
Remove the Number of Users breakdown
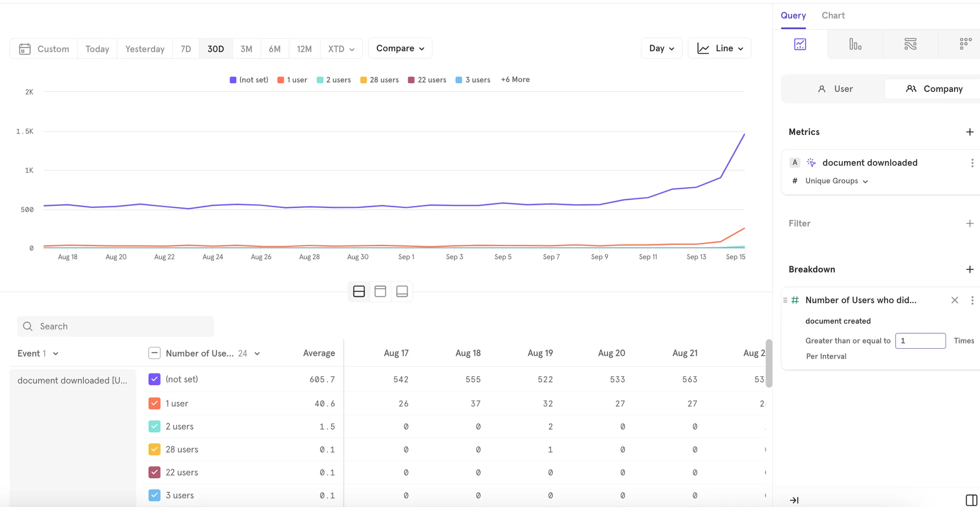tap(955, 300)
